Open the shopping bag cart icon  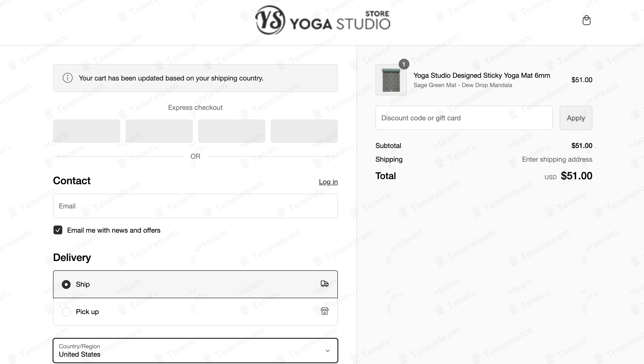[x=586, y=20]
